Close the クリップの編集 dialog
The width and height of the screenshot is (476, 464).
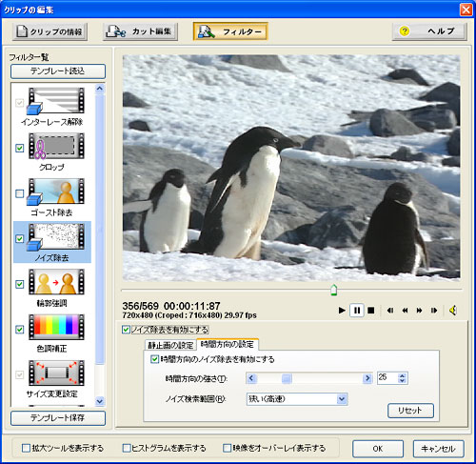pos(466,10)
